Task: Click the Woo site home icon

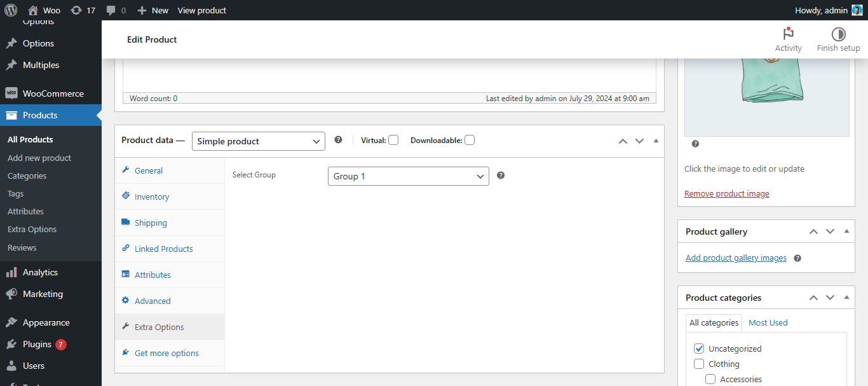Action: (x=33, y=10)
